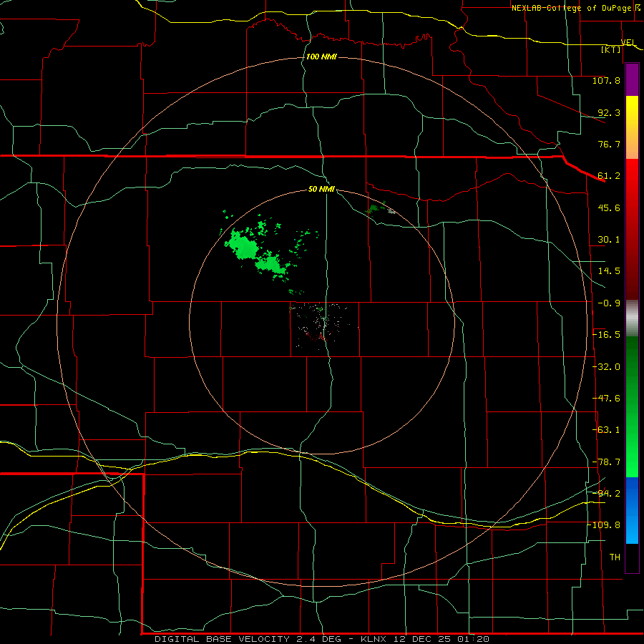The image size is (644, 644).
Task: Select the green segment of the velocity color bar
Action: pos(632,406)
